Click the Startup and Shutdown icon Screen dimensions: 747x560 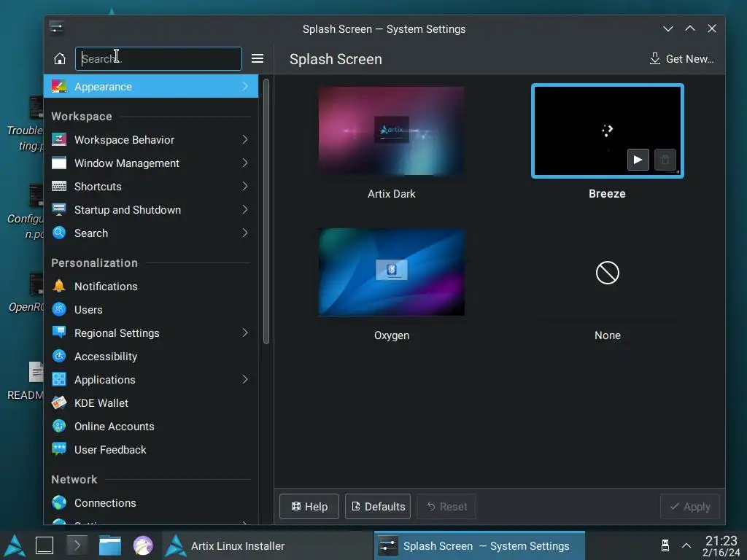(x=59, y=209)
